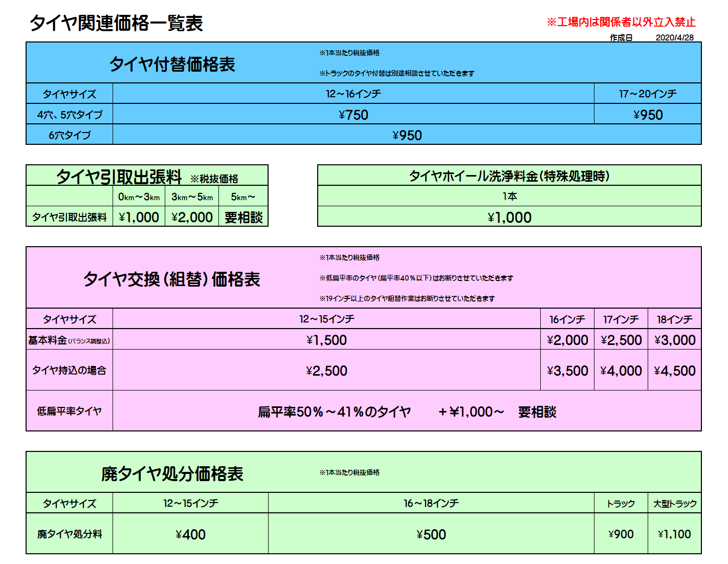Select the "低扁平率タイヤ" row label
The image size is (728, 564).
tap(70, 411)
